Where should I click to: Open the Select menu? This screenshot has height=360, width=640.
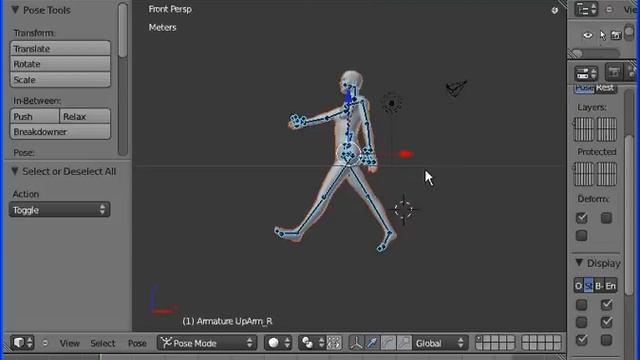pyautogui.click(x=102, y=343)
